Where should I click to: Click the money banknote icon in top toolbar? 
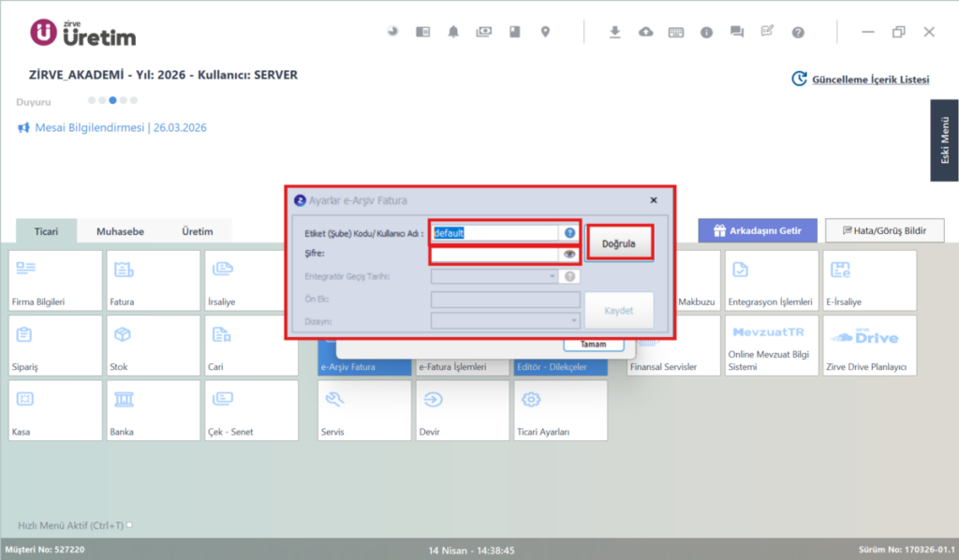click(x=484, y=32)
